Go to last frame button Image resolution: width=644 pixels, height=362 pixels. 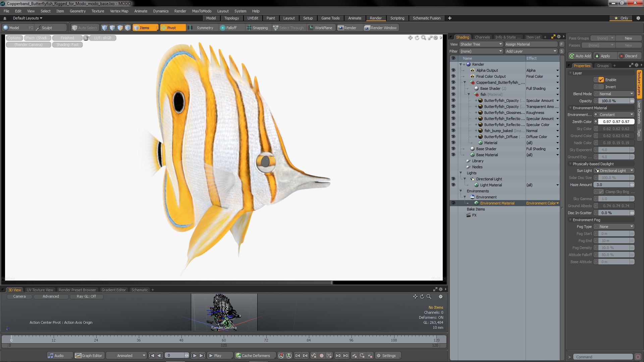202,356
